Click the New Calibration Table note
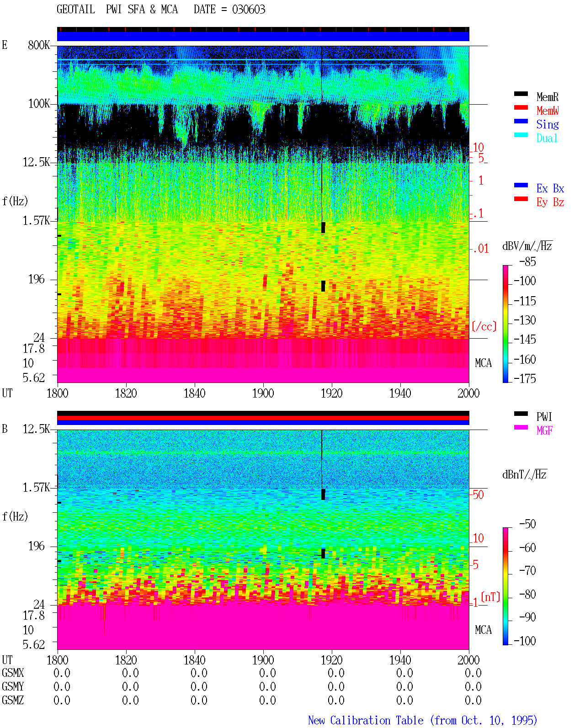The image size is (585, 728). tap(423, 721)
